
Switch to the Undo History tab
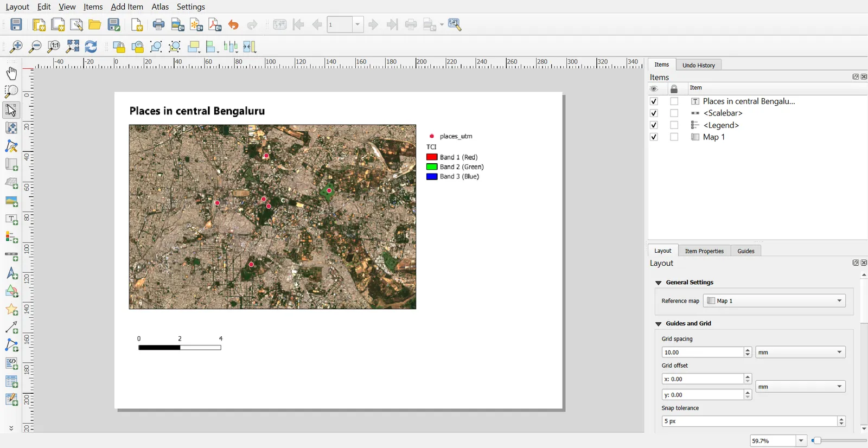pyautogui.click(x=698, y=65)
